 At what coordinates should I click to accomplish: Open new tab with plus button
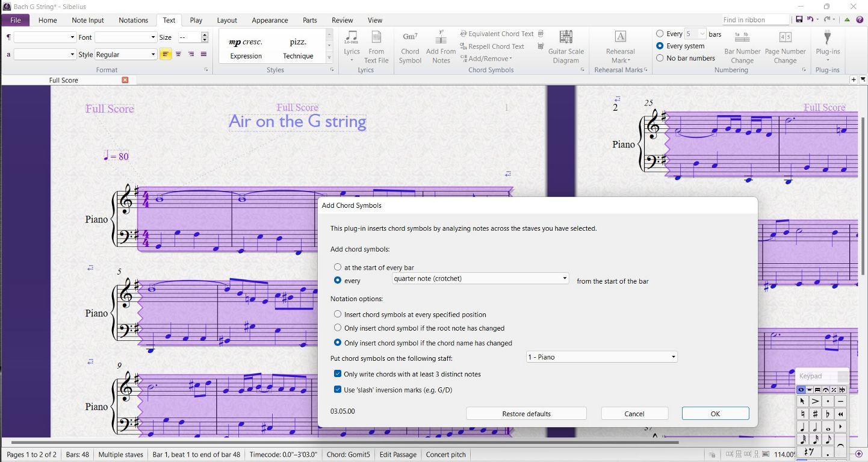(854, 80)
